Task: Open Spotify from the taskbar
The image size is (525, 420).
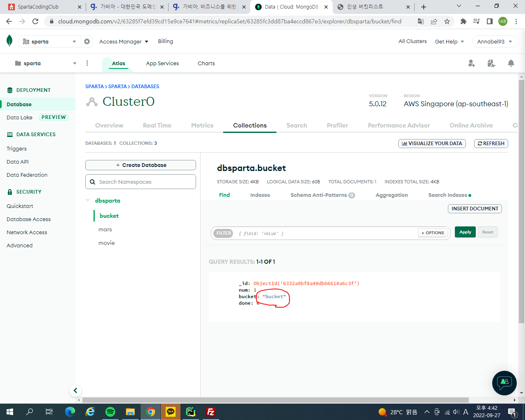Action: (110, 412)
